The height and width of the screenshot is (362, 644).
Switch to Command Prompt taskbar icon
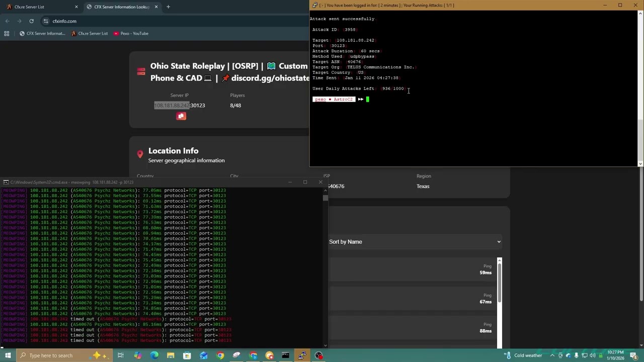[x=285, y=355]
